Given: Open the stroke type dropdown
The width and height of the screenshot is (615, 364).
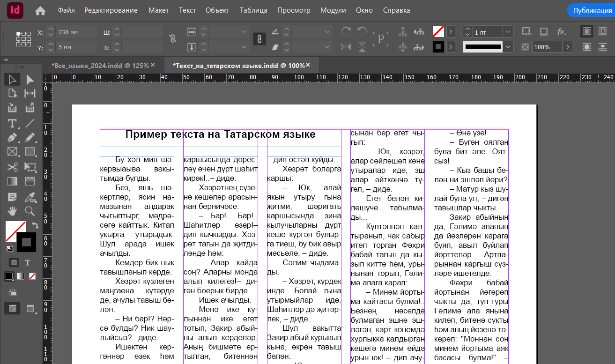Looking at the screenshot, I should [x=508, y=47].
